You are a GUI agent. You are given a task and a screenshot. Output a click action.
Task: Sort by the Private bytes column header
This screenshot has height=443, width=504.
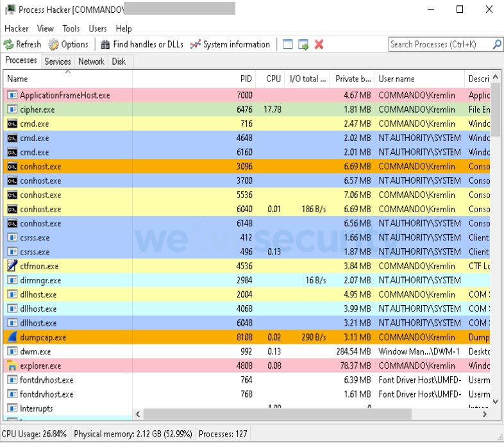click(352, 79)
